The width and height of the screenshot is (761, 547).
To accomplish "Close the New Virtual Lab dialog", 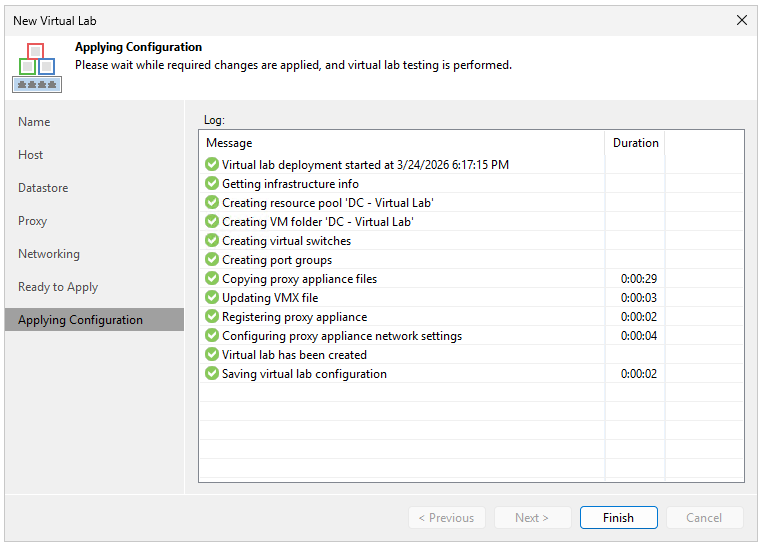I will pyautogui.click(x=741, y=20).
